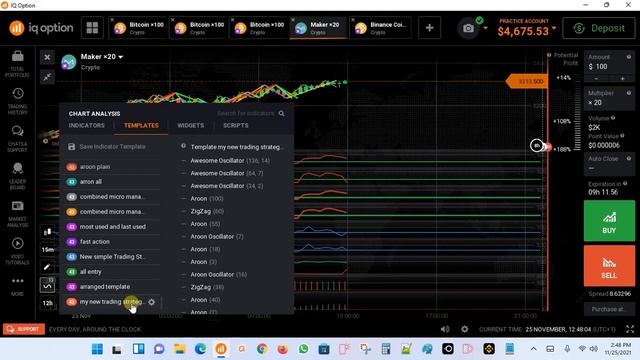The height and width of the screenshot is (360, 640).
Task: Change the 12h chart time scale
Action: point(47,303)
